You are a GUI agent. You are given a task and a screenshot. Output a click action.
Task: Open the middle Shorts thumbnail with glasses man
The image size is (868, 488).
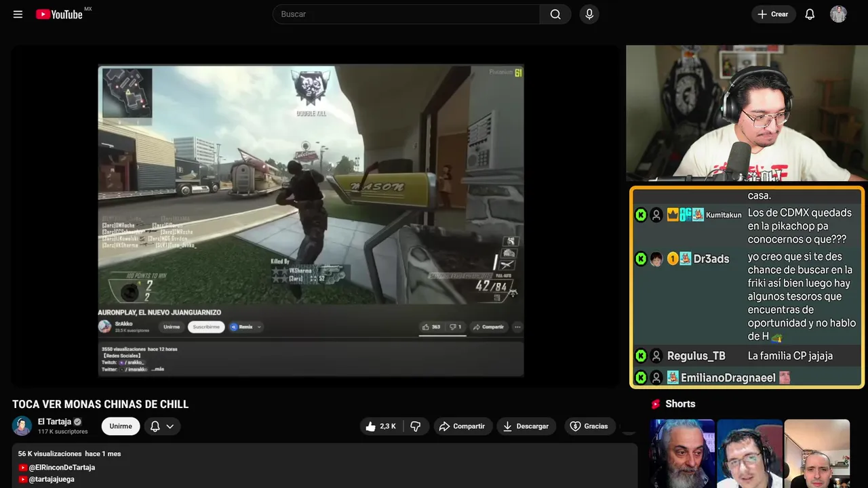(749, 453)
